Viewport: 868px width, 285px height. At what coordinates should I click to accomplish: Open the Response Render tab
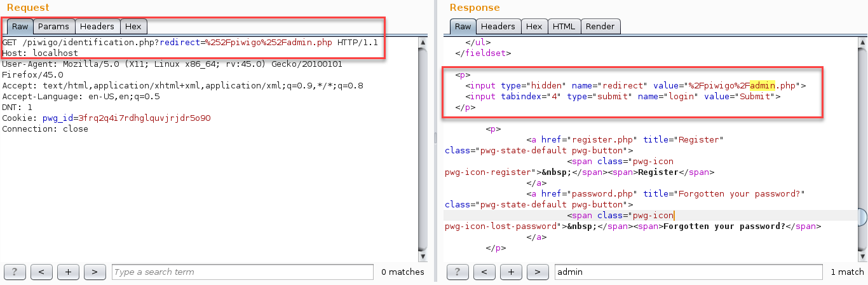[600, 26]
